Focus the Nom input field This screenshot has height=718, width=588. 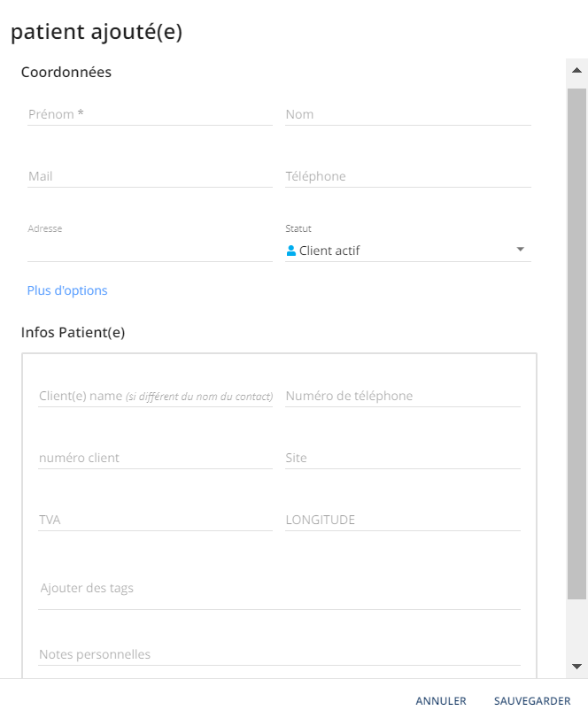[408, 114]
